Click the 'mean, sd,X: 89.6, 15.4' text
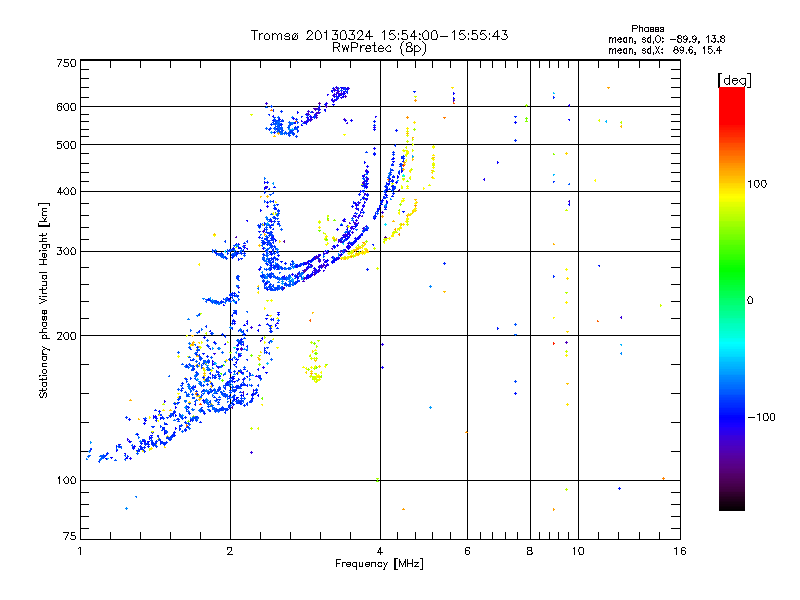 tap(665, 50)
